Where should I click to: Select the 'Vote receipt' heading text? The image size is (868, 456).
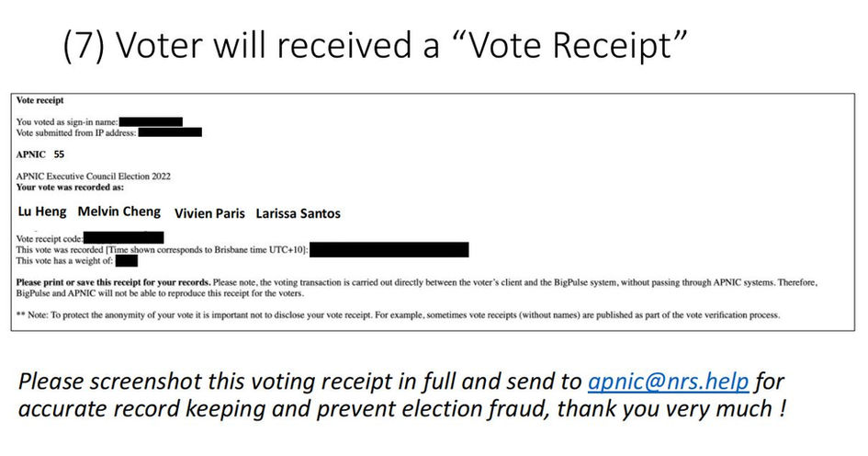[39, 100]
